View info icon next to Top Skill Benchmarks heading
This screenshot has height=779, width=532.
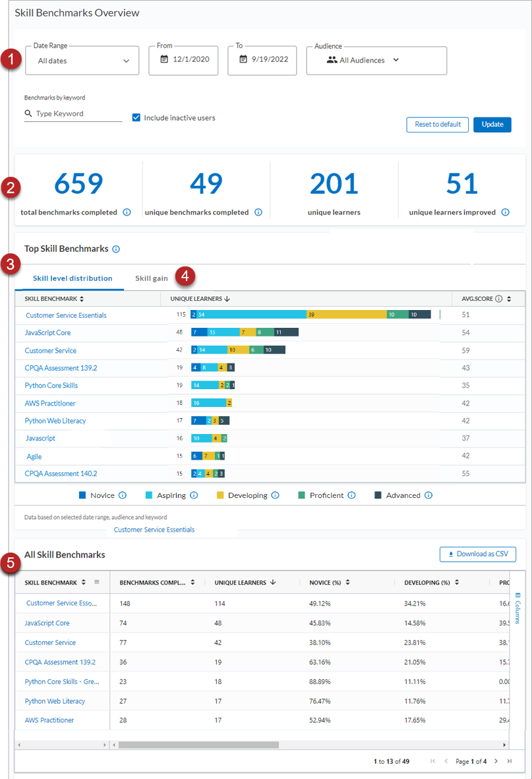click(x=115, y=249)
